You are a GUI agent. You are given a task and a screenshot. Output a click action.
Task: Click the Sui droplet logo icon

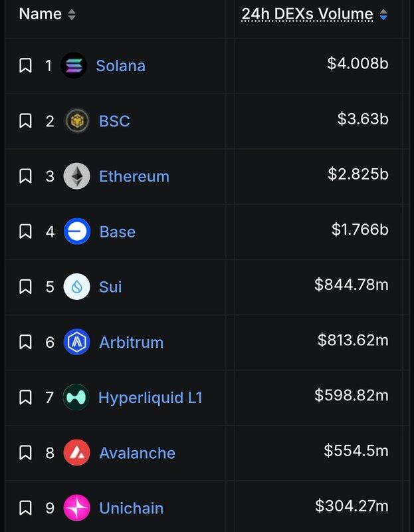(76, 287)
